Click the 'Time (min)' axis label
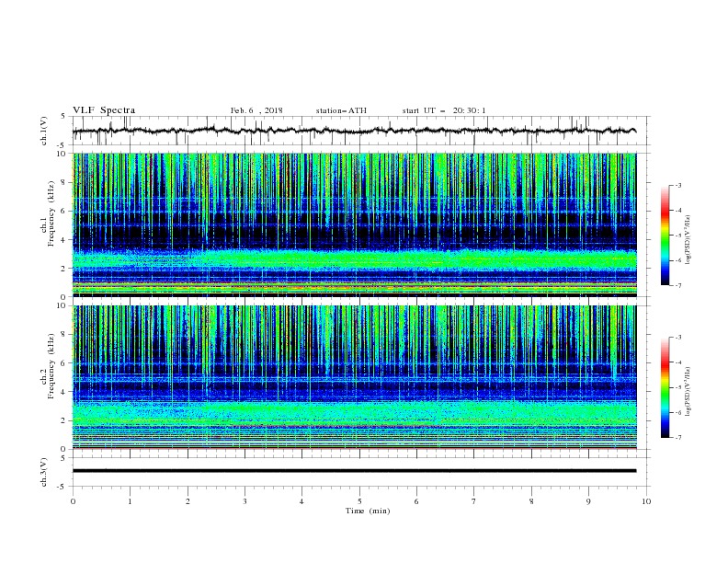 [x=368, y=511]
